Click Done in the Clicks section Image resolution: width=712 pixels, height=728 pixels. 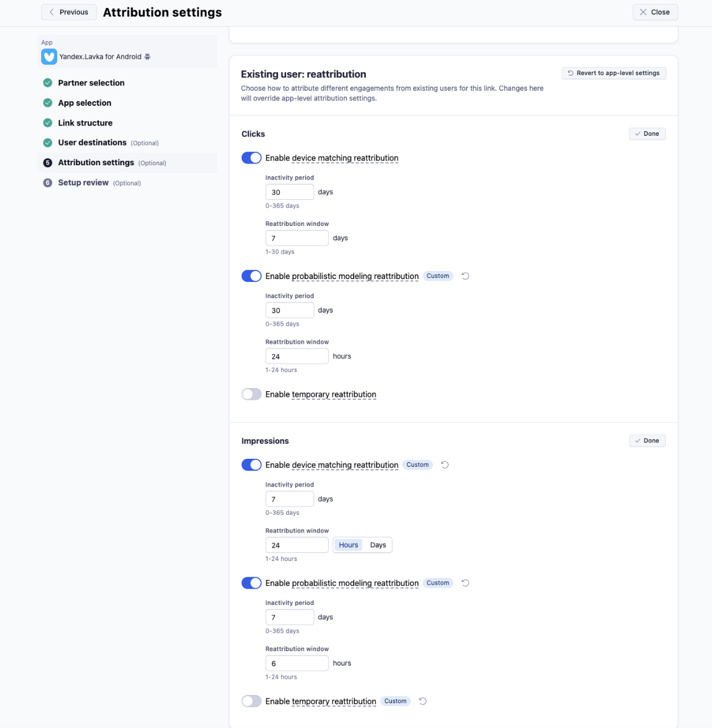point(647,134)
